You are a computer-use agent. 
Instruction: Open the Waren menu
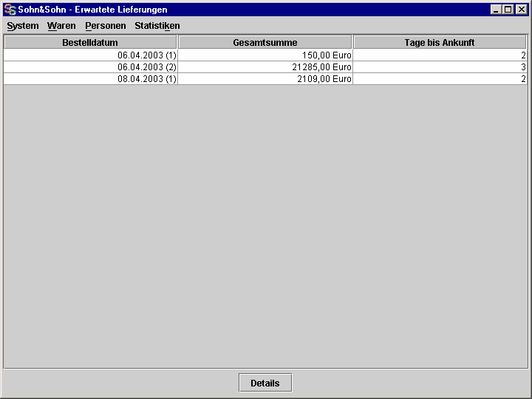[61, 26]
